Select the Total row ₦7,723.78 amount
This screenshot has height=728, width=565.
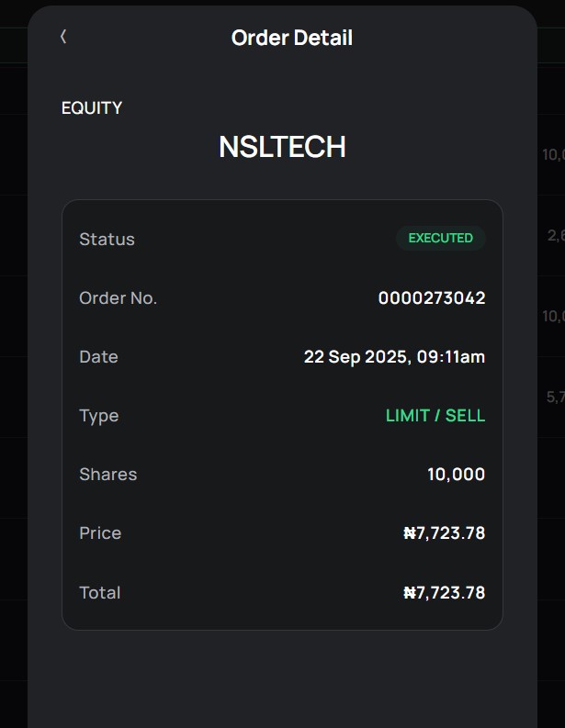click(x=444, y=592)
